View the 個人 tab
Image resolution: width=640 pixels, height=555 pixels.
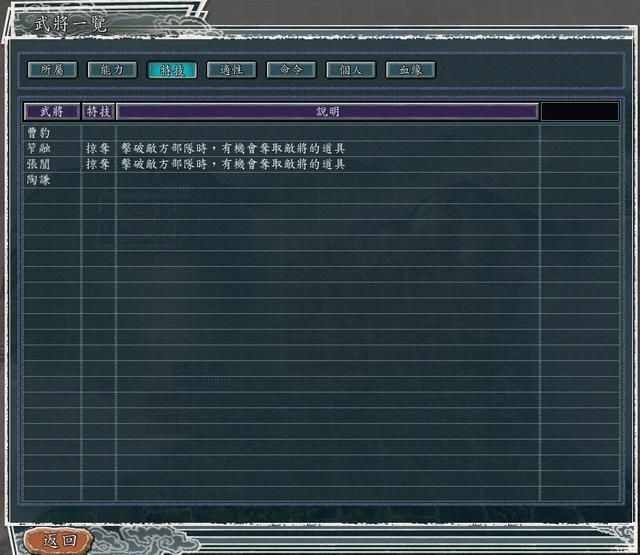351,70
